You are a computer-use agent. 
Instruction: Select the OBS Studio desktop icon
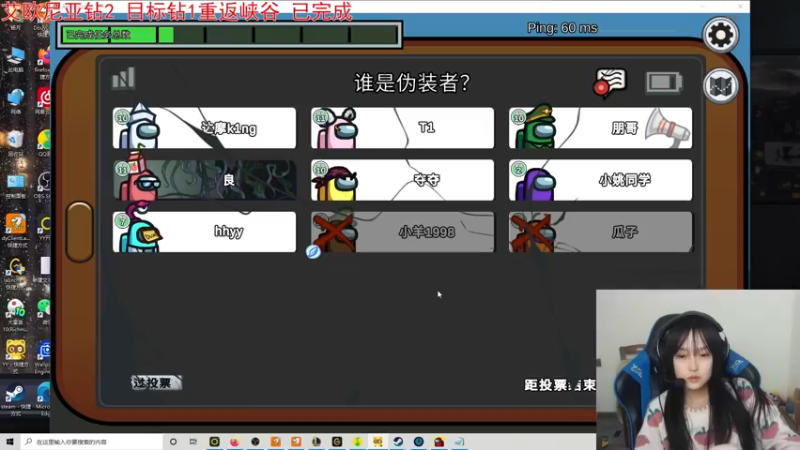(x=44, y=186)
